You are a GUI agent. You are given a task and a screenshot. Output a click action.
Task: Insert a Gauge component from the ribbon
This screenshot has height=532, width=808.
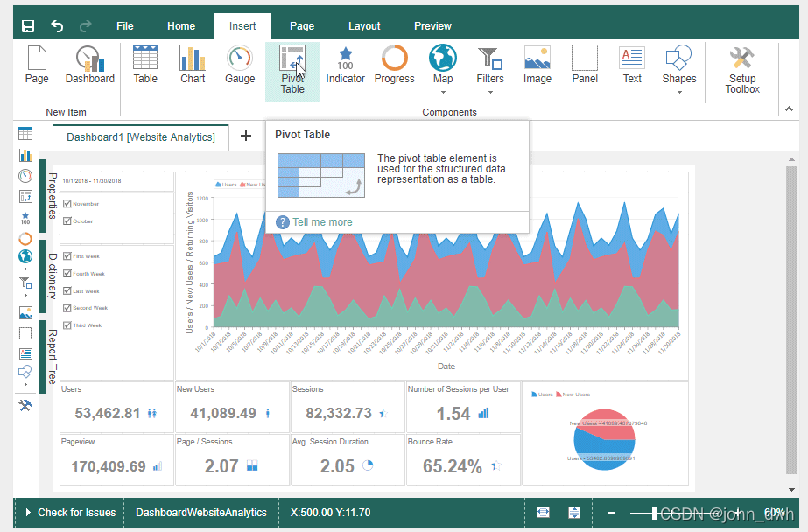point(239,64)
